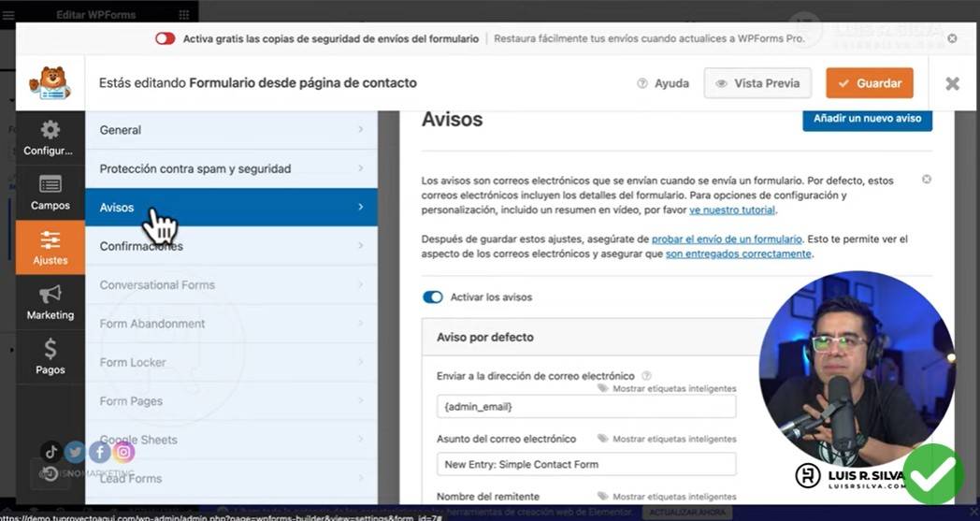This screenshot has height=521, width=980.
Task: Dismiss the top backup promo banner
Action: click(952, 38)
